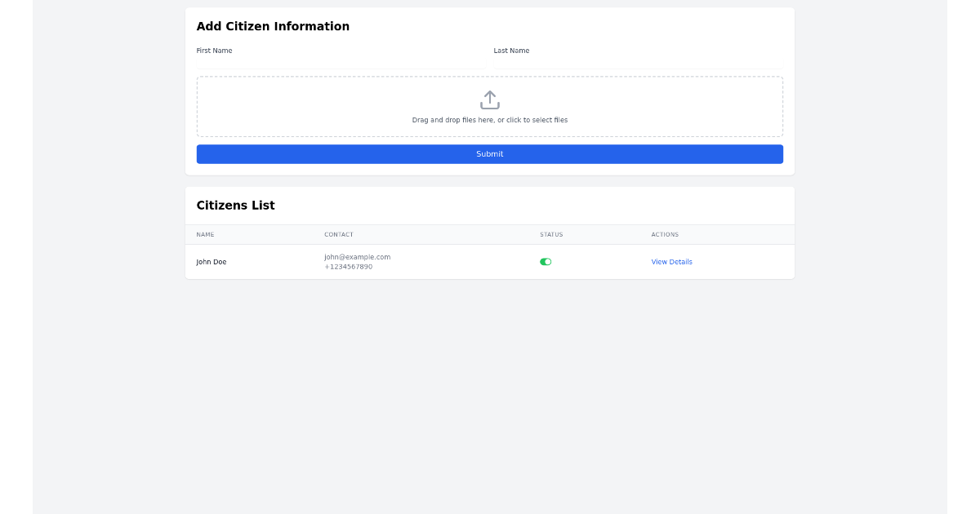
Task: Click John Doe's name in the table
Action: [x=212, y=261]
